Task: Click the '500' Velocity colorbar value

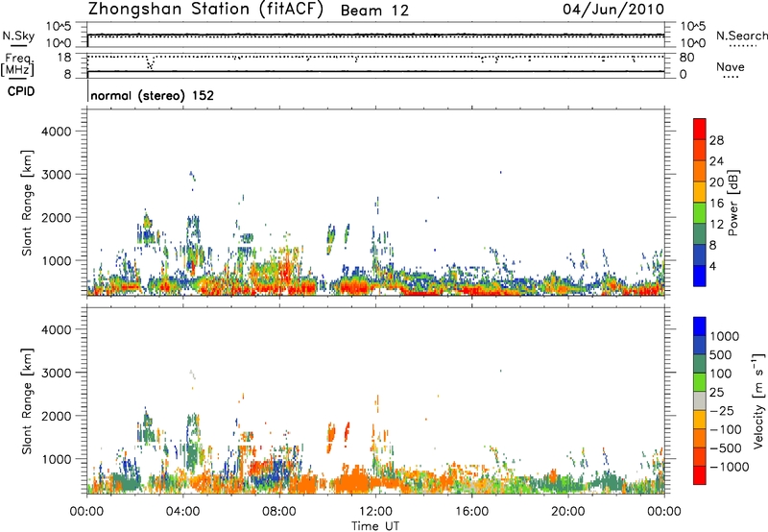Action: coord(720,354)
